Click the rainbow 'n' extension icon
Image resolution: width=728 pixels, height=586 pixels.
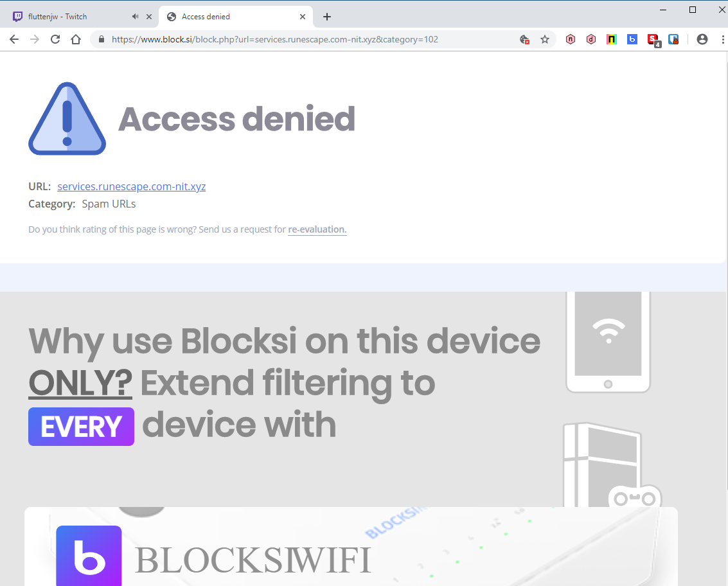click(x=612, y=39)
